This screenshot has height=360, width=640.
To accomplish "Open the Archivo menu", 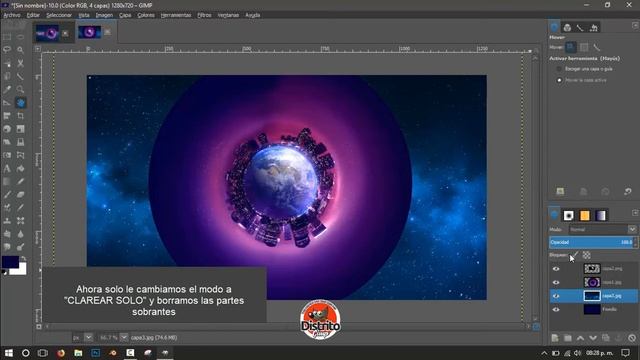I will [x=12, y=15].
